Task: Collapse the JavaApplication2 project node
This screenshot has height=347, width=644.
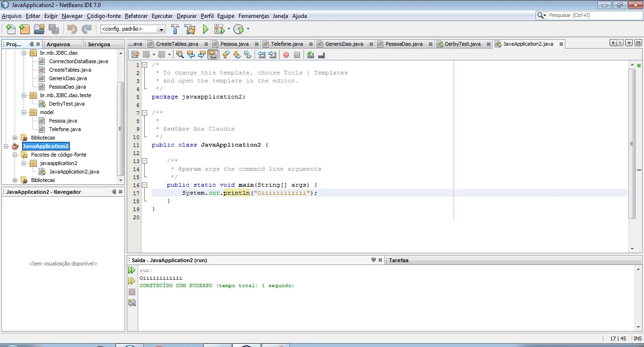Action: (x=6, y=146)
